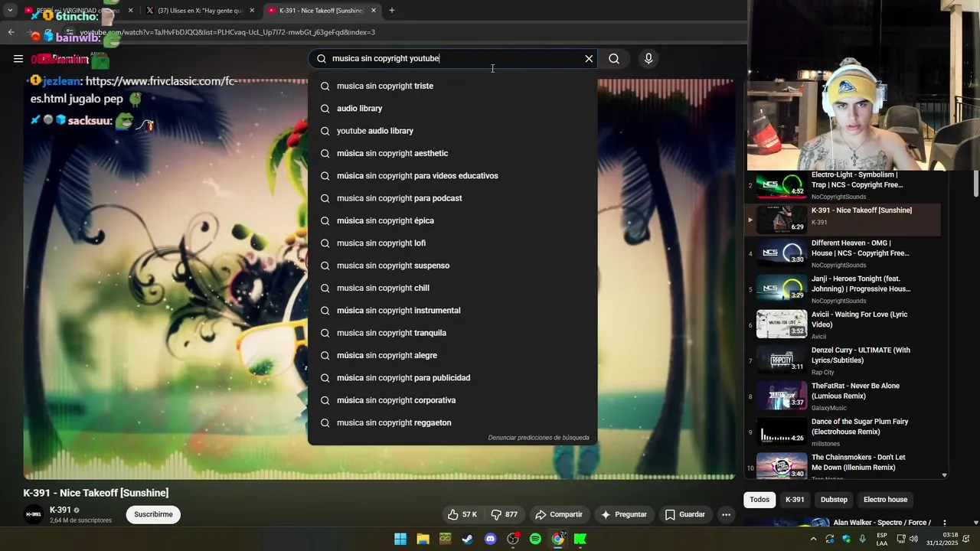Open Discord from taskbar
Viewport: 980px width, 551px height.
[491, 539]
